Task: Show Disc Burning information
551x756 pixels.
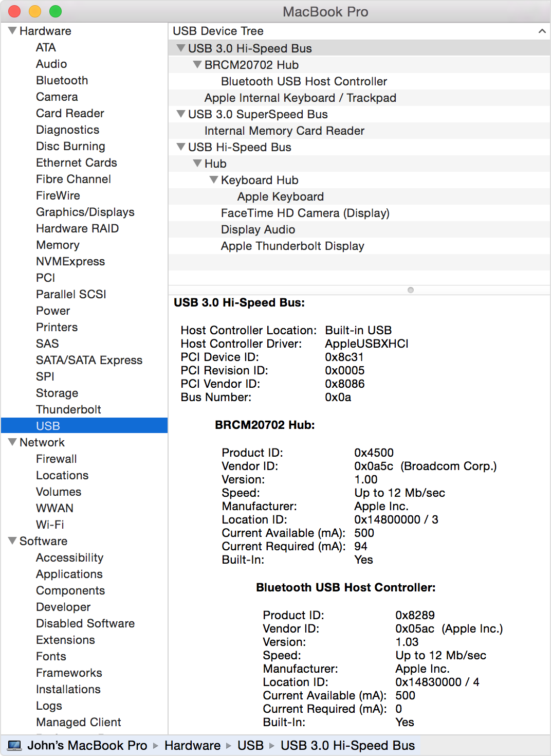Action: (x=70, y=147)
